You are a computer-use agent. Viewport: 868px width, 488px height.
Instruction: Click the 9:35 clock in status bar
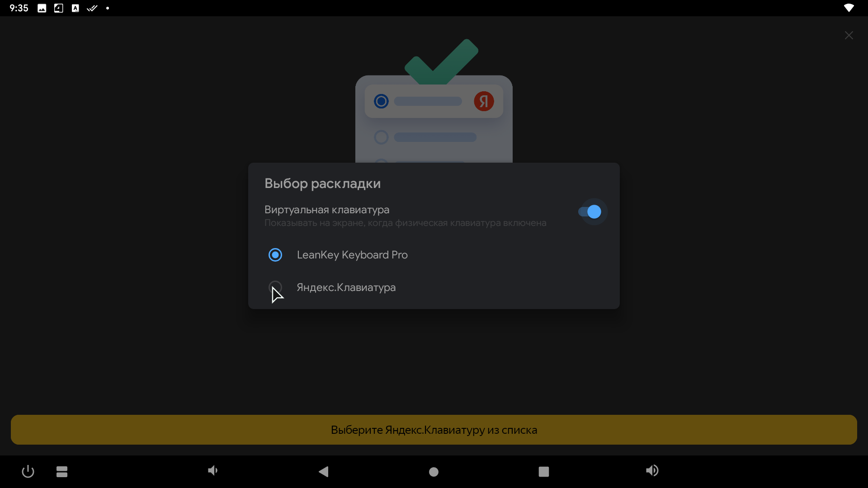tap(19, 8)
